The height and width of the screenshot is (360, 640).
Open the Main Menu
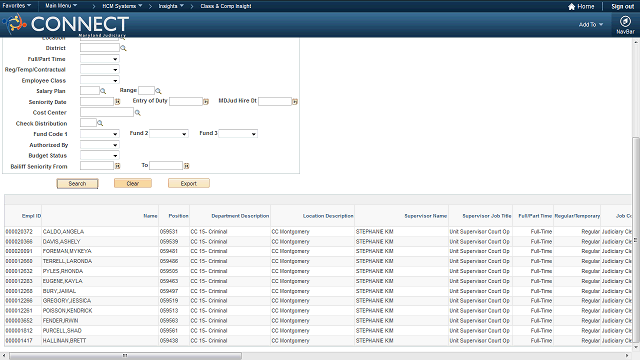coord(61,6)
